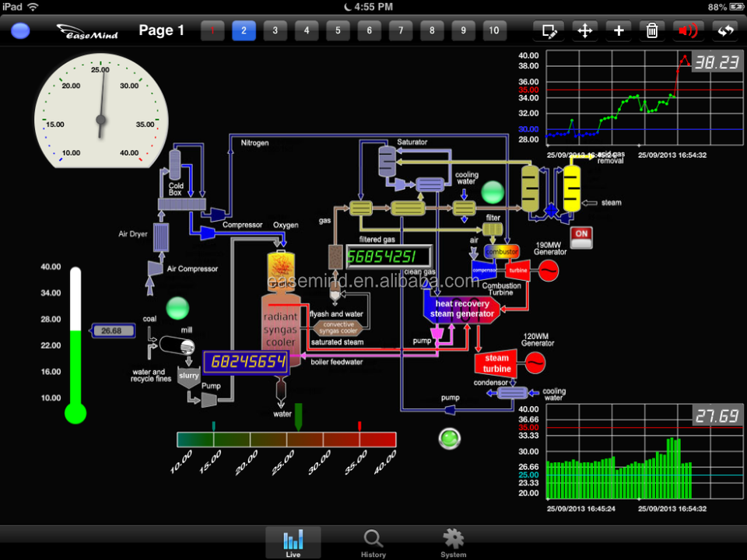Toggle green indicator light beside Air Compressor
This screenshot has width=747, height=560.
(x=178, y=308)
